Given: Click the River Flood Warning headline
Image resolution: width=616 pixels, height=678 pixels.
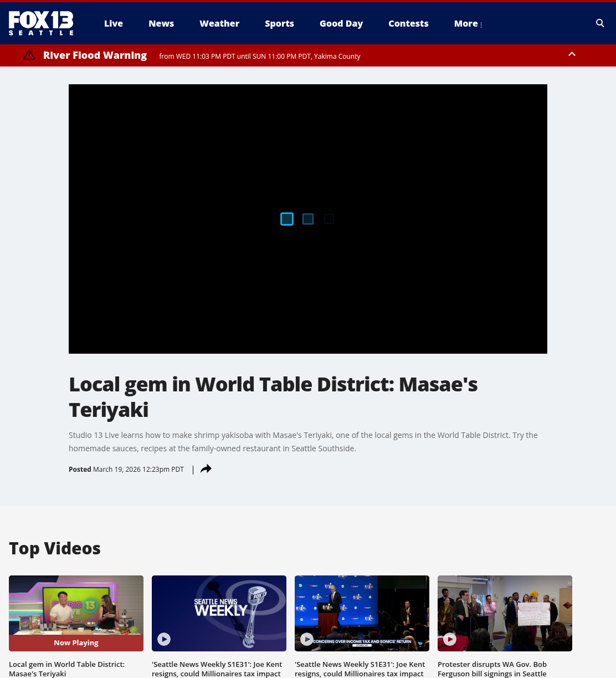Looking at the screenshot, I should pyautogui.click(x=95, y=55).
